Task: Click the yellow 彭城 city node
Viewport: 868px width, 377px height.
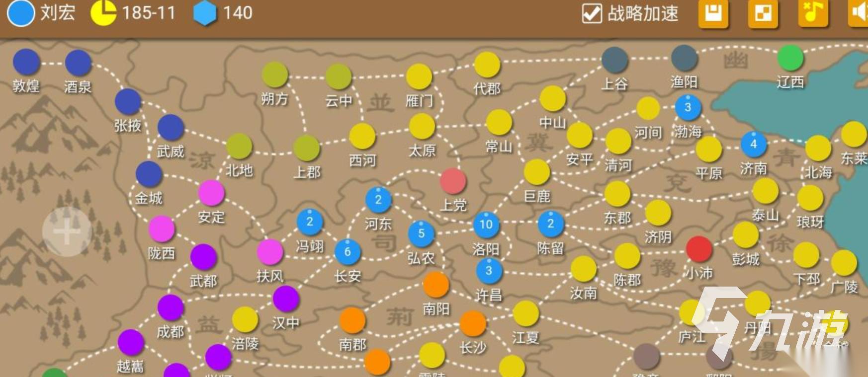Action: click(x=746, y=234)
